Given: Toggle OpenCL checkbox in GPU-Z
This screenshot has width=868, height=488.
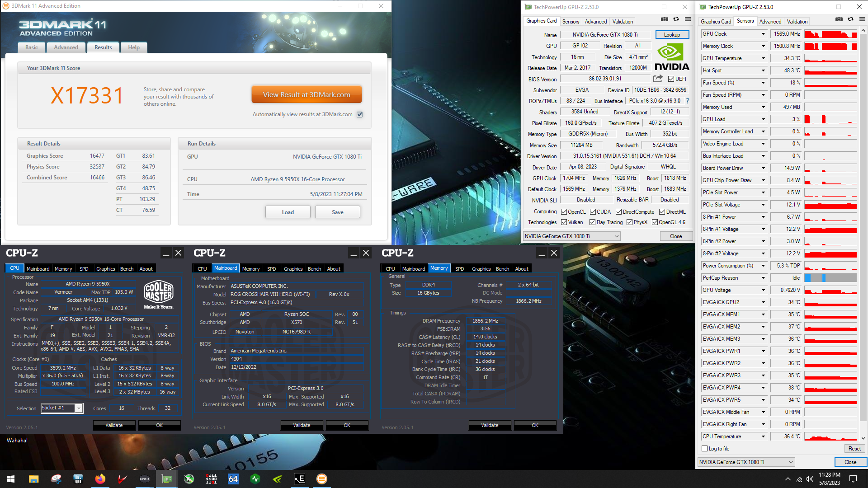Looking at the screenshot, I should tap(564, 212).
